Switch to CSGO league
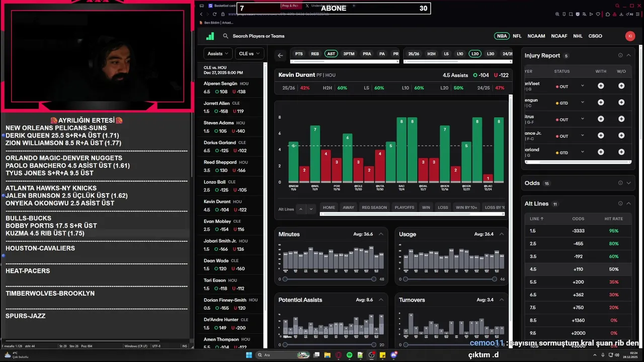 [595, 36]
